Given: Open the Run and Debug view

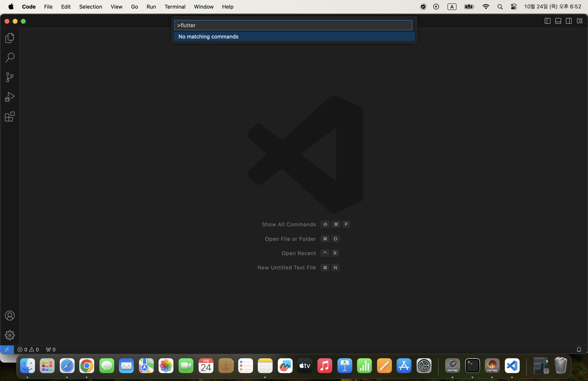Looking at the screenshot, I should point(10,97).
